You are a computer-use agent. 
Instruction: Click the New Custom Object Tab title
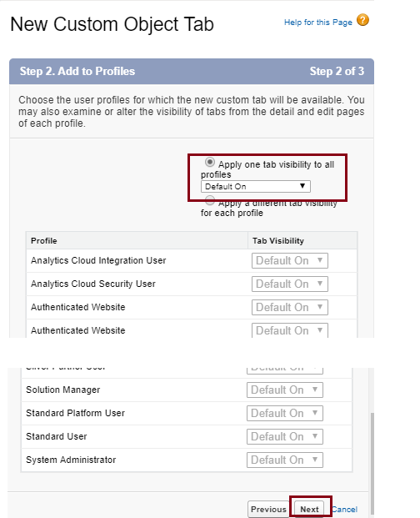112,24
